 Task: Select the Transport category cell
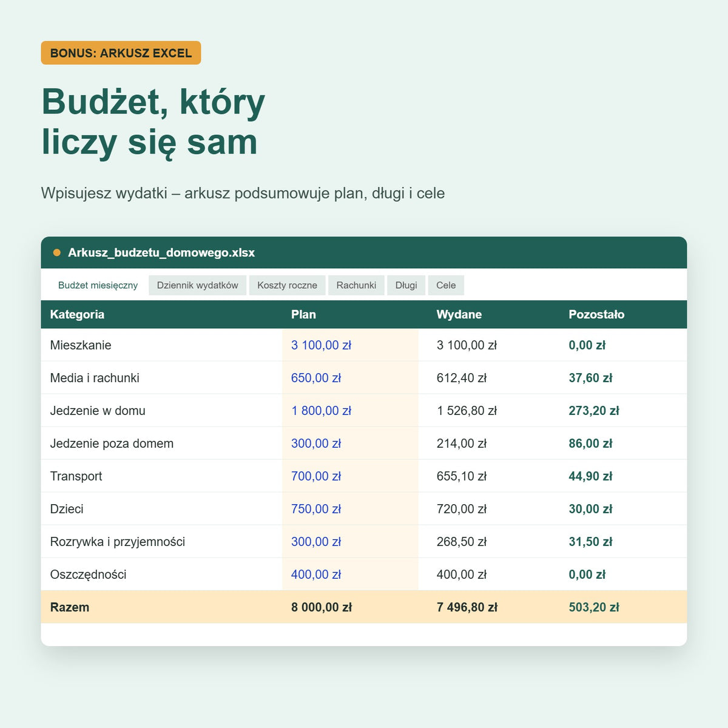[76, 476]
